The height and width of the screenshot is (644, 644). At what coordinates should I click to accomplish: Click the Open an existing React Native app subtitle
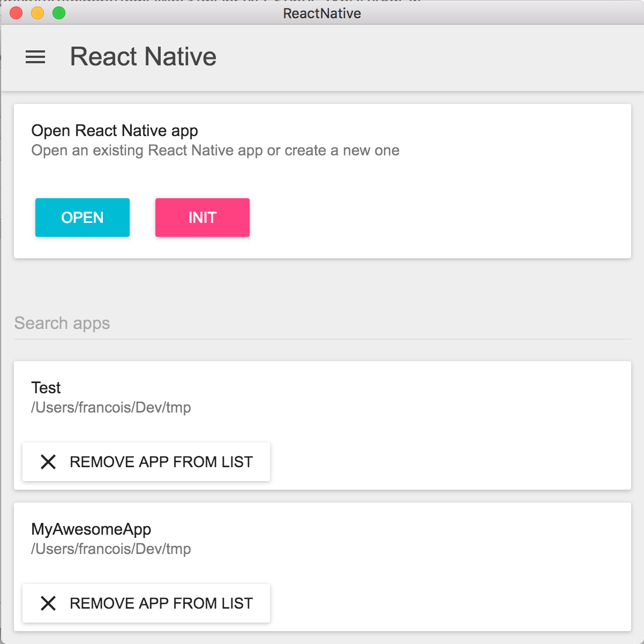[215, 151]
